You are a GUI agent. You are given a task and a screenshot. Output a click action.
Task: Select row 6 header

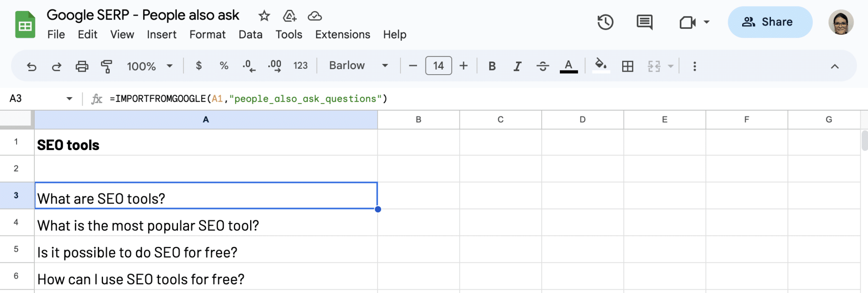point(17,276)
